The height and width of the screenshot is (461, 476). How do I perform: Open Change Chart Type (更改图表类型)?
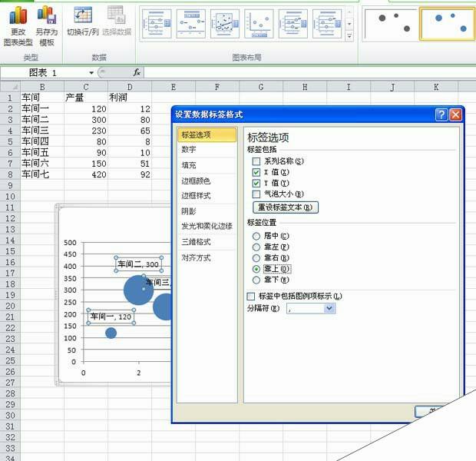[18, 26]
